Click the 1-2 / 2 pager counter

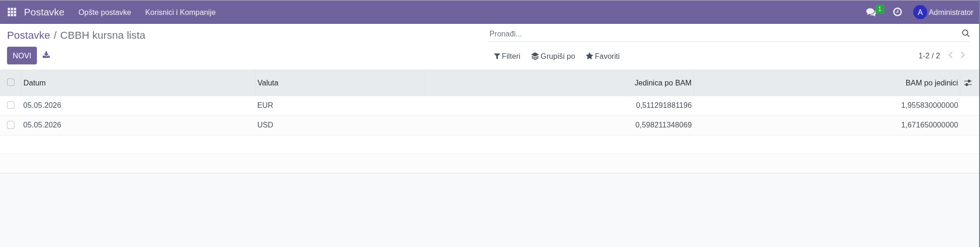929,56
